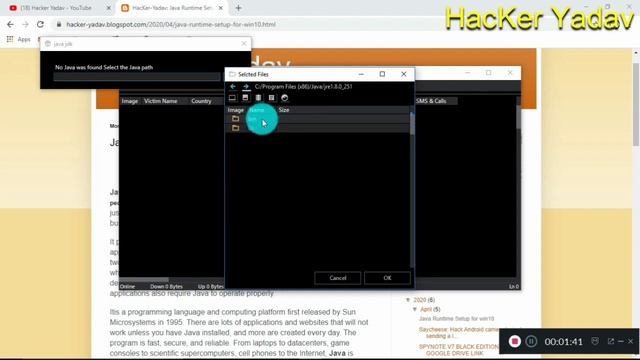This screenshot has height=360, width=640.
Task: Open SPYNOTE V7 BLACK EDITION link
Action: (x=459, y=350)
